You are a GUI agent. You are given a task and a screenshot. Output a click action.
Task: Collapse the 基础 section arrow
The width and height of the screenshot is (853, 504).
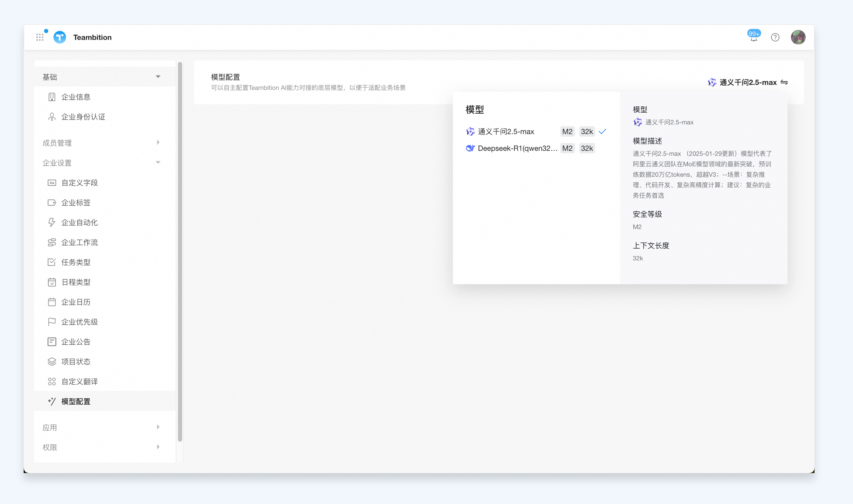(x=158, y=77)
